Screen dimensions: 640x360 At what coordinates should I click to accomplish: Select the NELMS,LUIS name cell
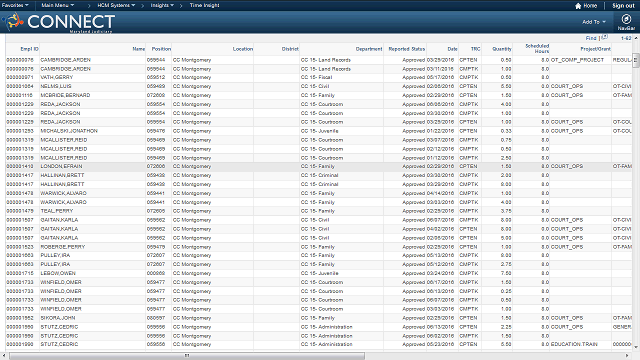[x=56, y=86]
